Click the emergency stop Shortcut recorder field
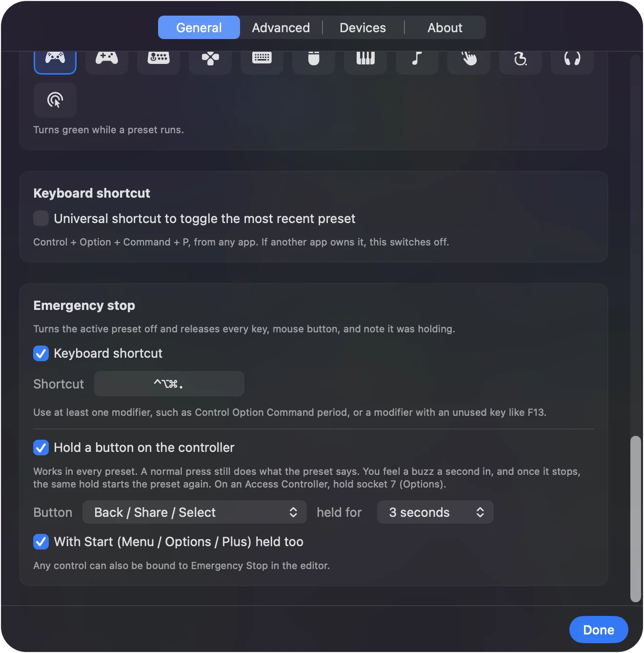Image resolution: width=644 pixels, height=653 pixels. pos(169,384)
